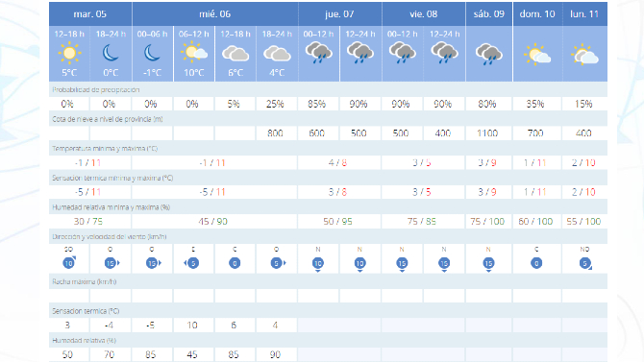
Task: Click the 4 / 8 temperature value
Action: point(337,163)
